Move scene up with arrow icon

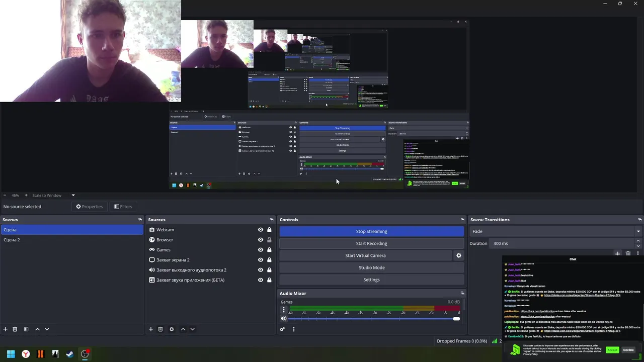[37, 329]
